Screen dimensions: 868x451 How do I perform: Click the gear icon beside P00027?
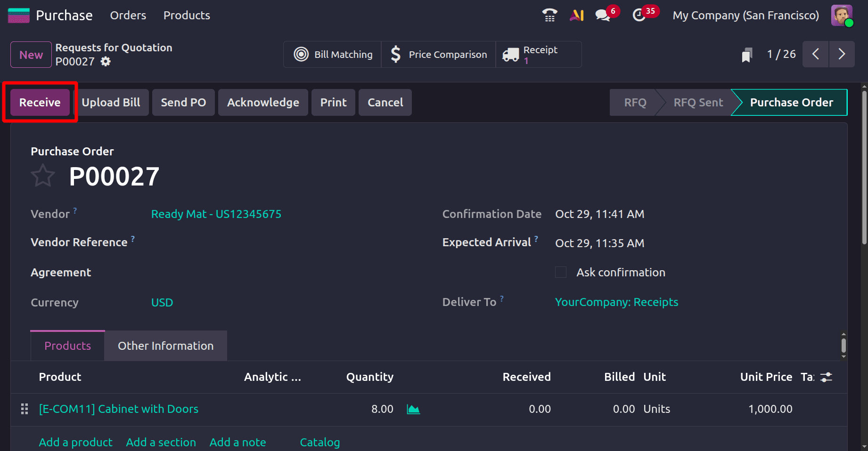pos(106,62)
